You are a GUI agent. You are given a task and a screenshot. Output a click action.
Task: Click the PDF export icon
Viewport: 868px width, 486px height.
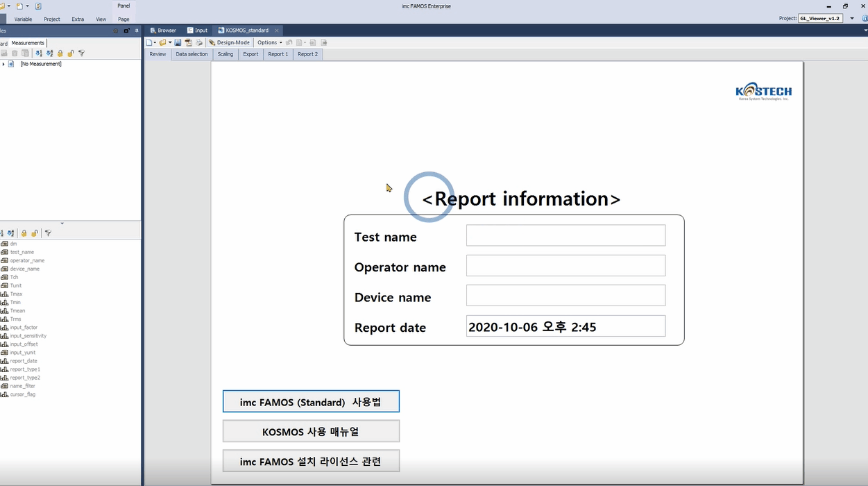(x=188, y=42)
